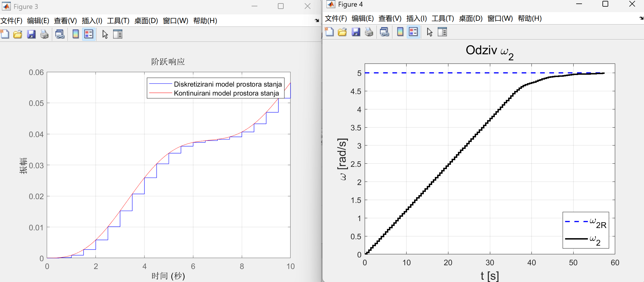Save Figure 3 using the floppy disk icon
The image size is (644, 282).
tap(31, 34)
